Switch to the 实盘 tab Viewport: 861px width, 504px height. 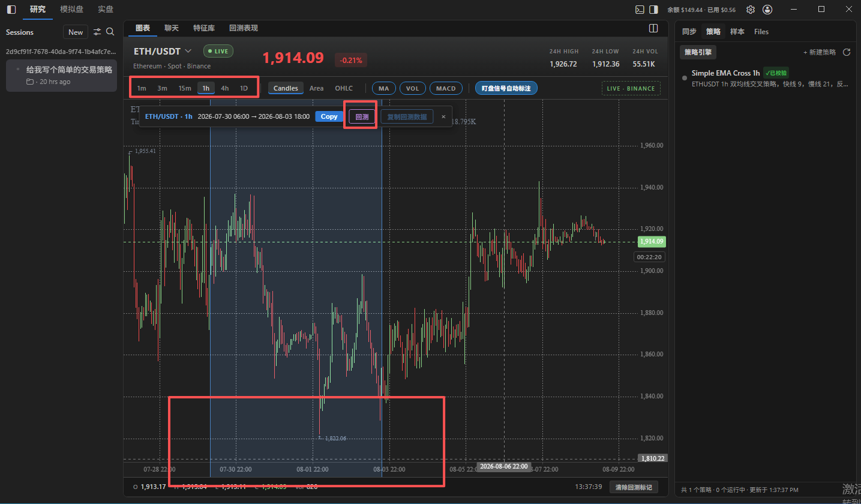(106, 10)
